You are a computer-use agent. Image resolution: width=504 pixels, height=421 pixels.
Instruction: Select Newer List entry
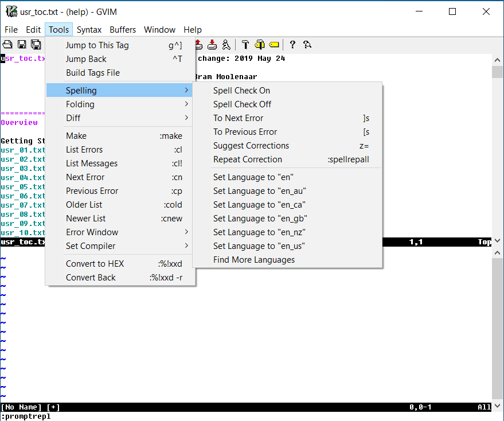tap(119, 219)
